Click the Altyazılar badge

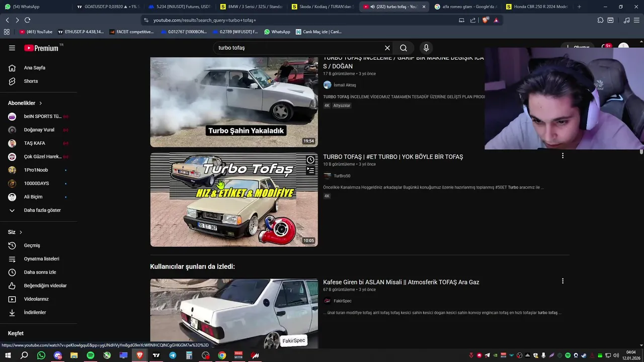[342, 106]
